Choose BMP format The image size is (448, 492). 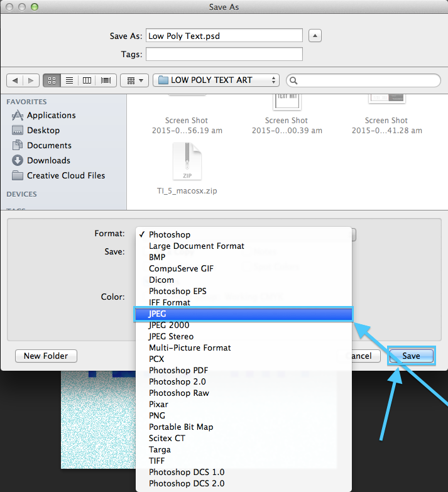click(x=244, y=257)
